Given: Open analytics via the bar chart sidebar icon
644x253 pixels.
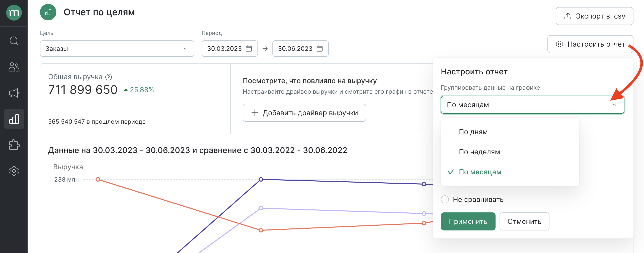Looking at the screenshot, I should point(14,119).
